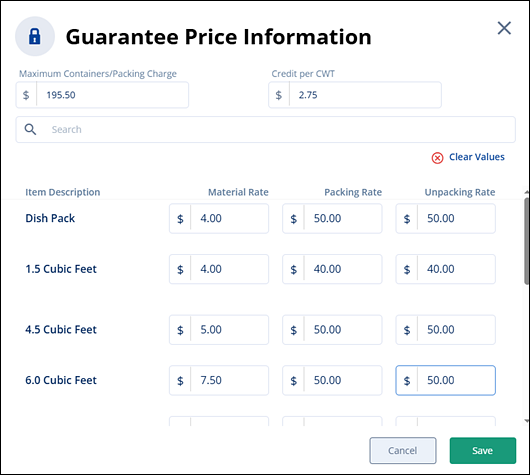The image size is (530, 475).
Task: Edit 1.5 Cubic Feet Unpacking Rate field
Action: click(x=445, y=269)
